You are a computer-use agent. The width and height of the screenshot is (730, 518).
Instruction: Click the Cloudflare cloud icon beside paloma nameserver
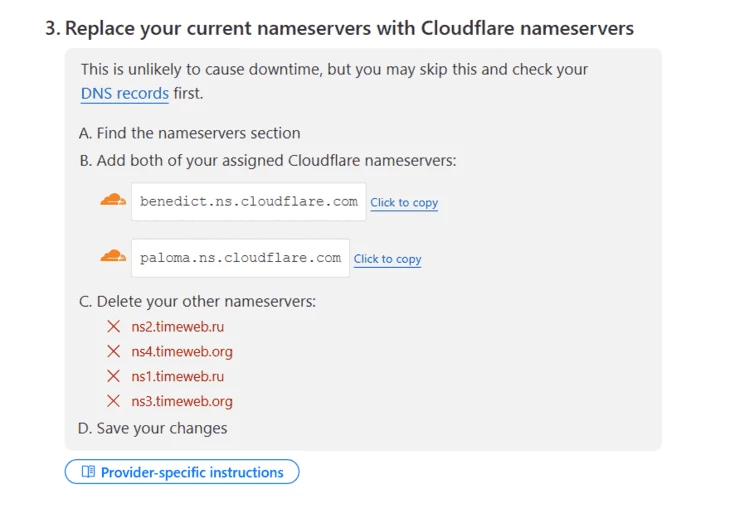point(113,256)
